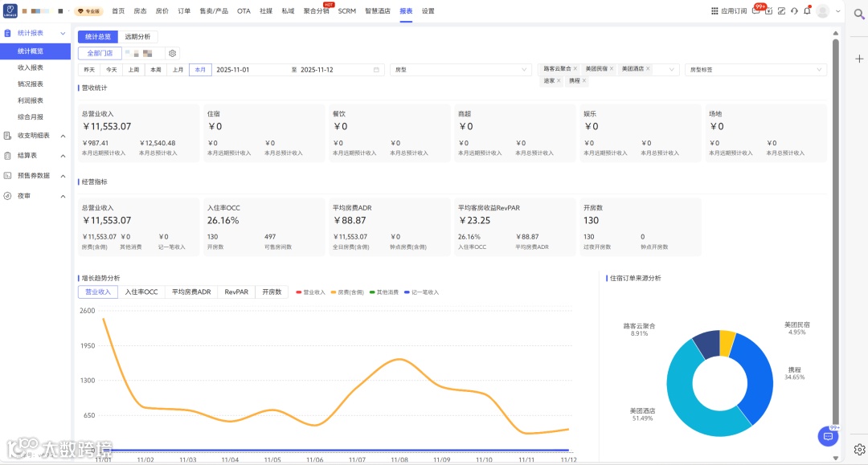
Task: Click the user avatar in header
Action: (823, 11)
